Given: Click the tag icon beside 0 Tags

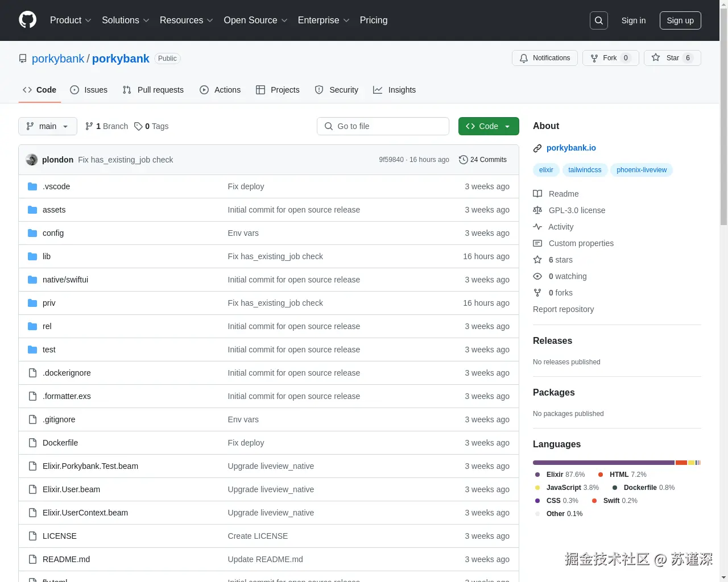Looking at the screenshot, I should click(138, 126).
